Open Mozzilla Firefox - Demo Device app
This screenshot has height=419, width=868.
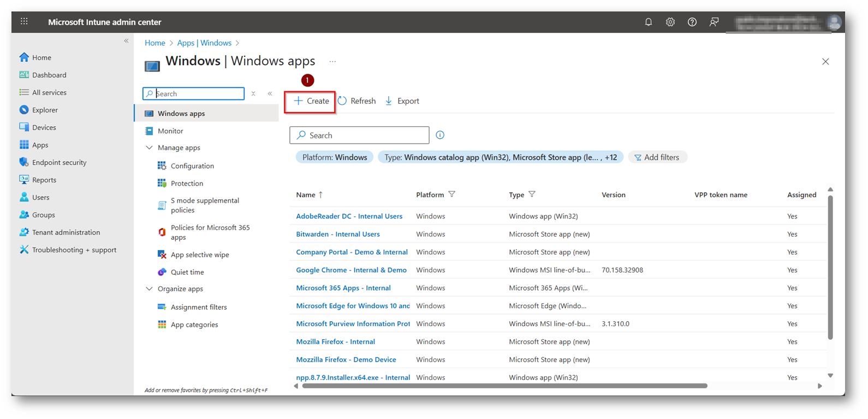(346, 360)
